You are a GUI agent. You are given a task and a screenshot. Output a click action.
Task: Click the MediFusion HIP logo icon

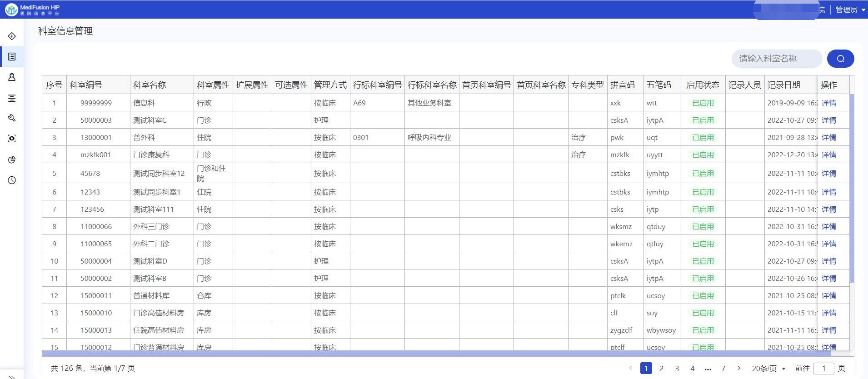pyautogui.click(x=11, y=10)
